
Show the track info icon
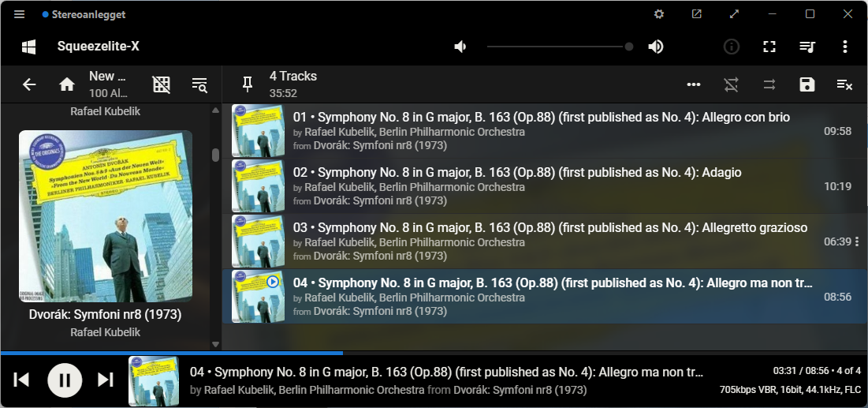732,47
